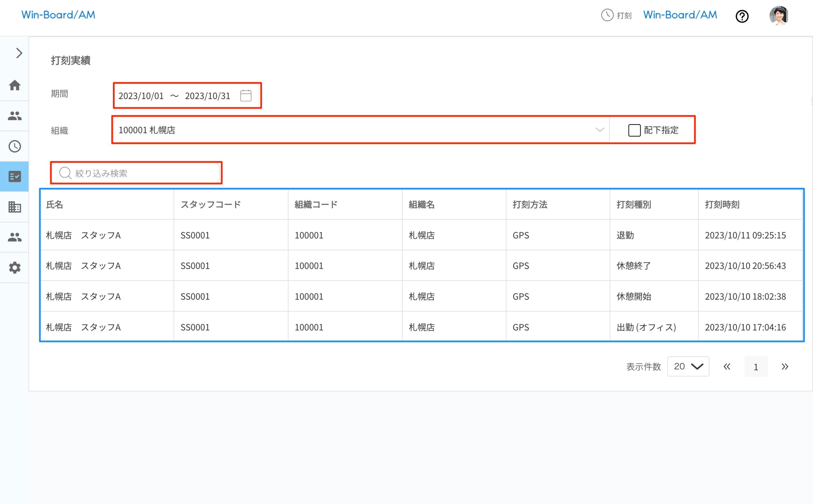Open the help question mark icon
This screenshot has width=813, height=504.
tap(742, 16)
